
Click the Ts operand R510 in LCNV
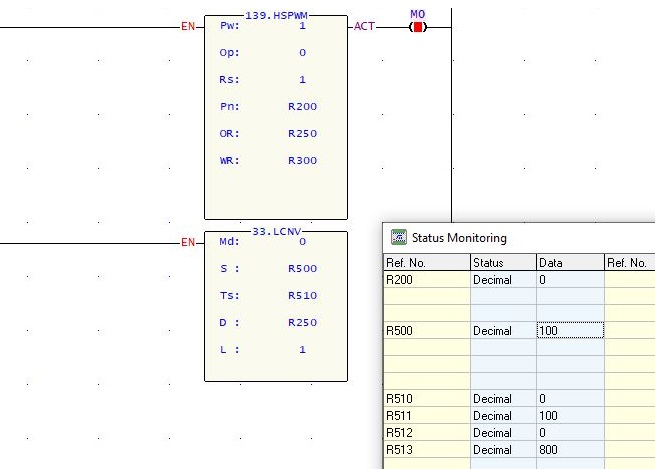[302, 295]
